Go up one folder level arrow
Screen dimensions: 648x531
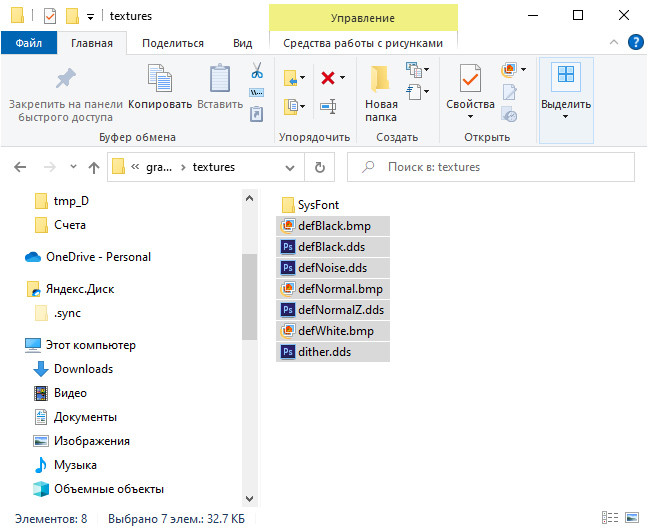click(x=94, y=167)
